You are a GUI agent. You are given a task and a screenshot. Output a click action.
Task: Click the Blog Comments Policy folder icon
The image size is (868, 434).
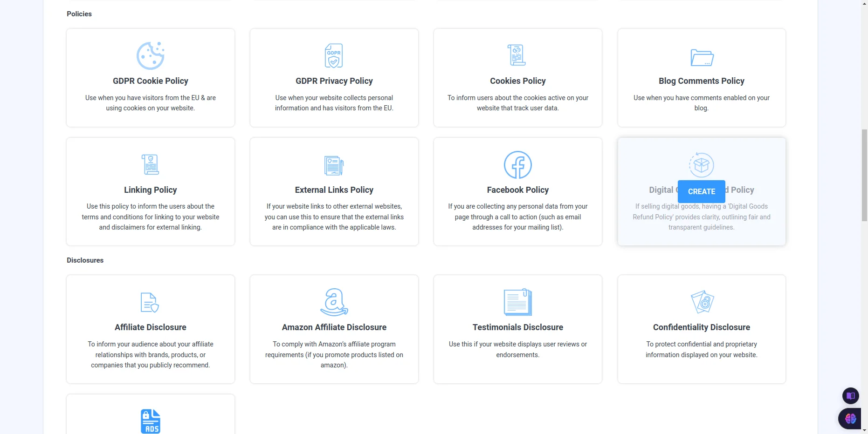coord(702,58)
